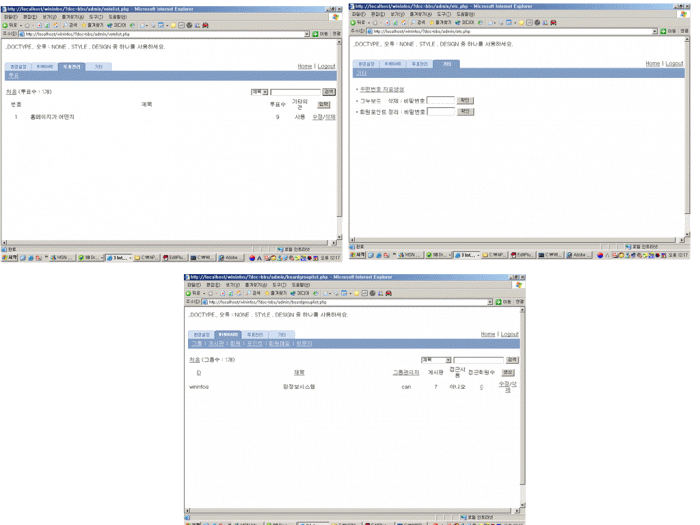Open the address bar dropdown in votelist.php window

click(x=307, y=34)
